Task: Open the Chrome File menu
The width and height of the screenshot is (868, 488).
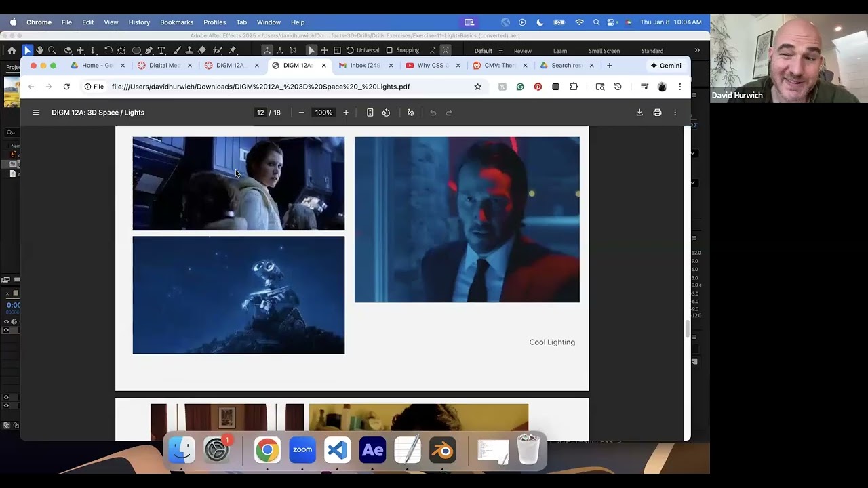Action: coord(66,22)
